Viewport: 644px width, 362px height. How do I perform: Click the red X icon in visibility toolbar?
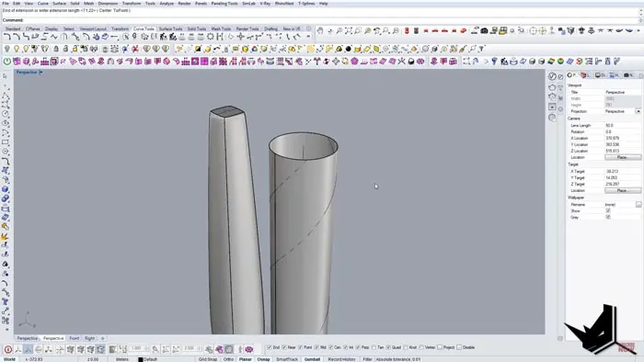[x=134, y=49]
